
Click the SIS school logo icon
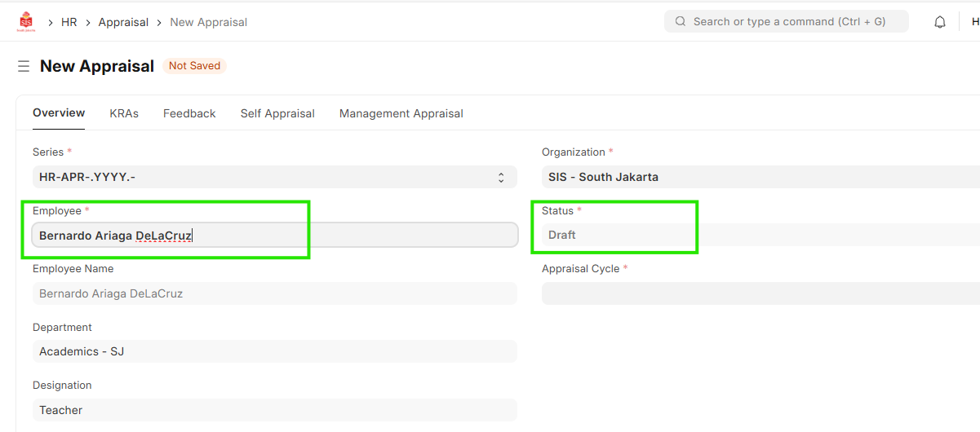pyautogui.click(x=26, y=22)
